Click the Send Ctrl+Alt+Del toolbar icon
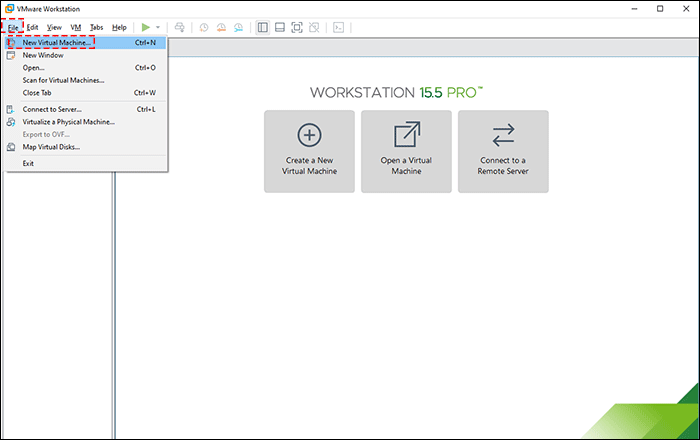The image size is (700, 440). [179, 28]
